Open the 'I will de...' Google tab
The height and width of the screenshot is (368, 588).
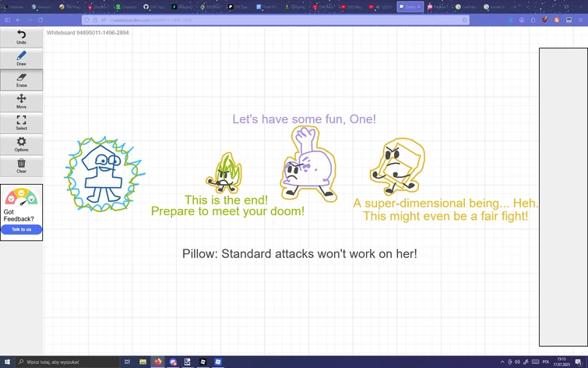pos(466,7)
